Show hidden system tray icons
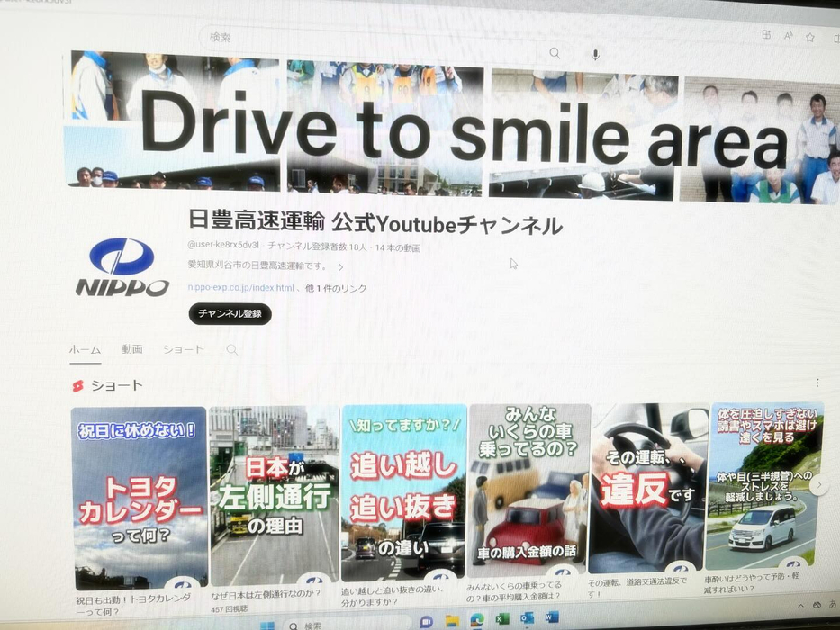Image resolution: width=840 pixels, height=630 pixels. tap(801, 606)
